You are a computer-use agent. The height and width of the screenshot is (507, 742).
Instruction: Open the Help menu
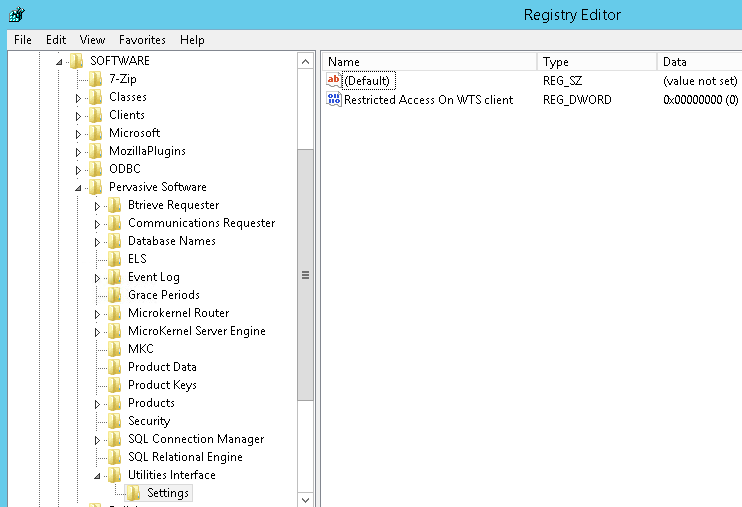(x=192, y=40)
